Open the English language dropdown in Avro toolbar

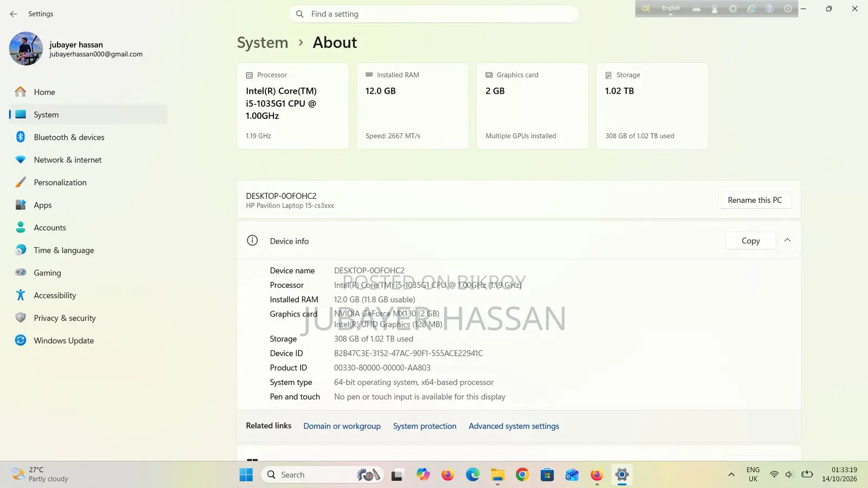coord(671,9)
